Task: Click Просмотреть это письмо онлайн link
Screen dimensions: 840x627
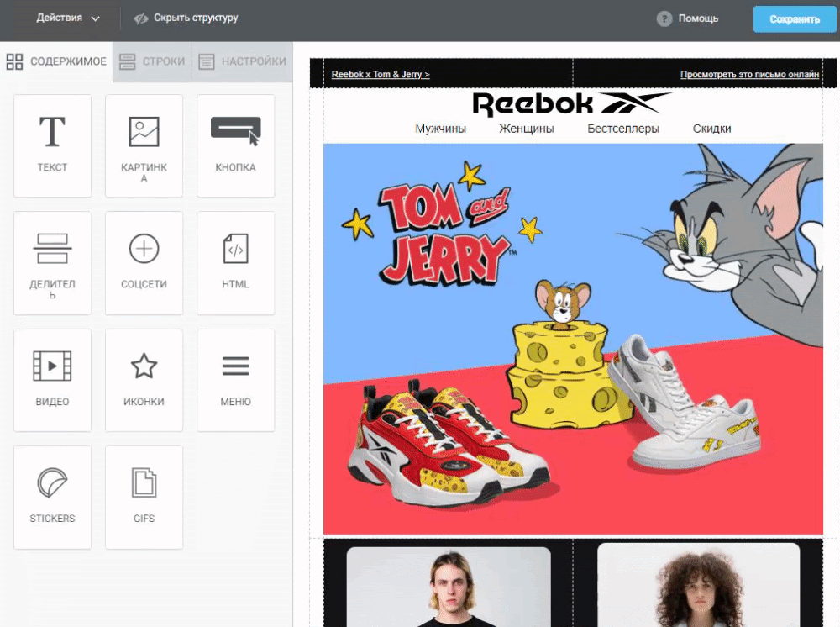Action: point(749,75)
